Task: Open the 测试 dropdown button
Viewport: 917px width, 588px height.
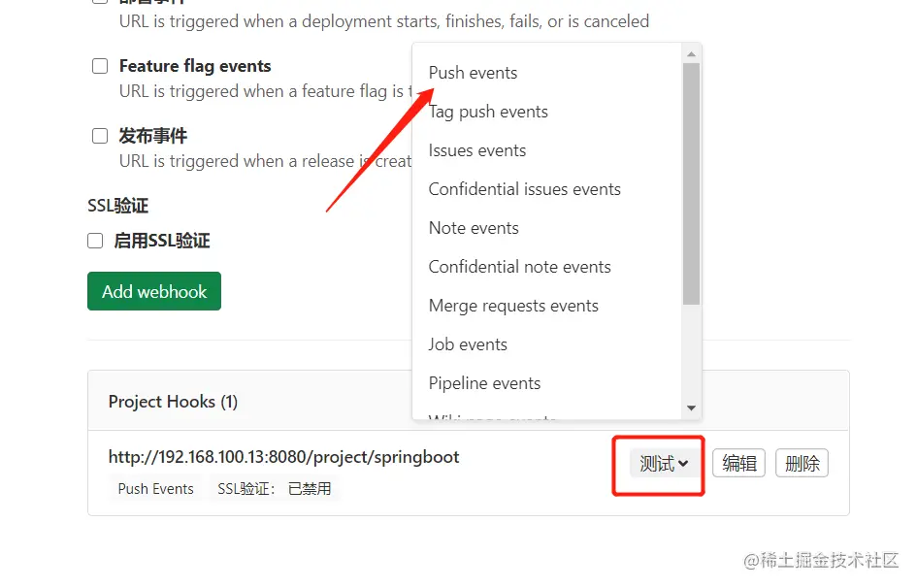Action: click(664, 464)
